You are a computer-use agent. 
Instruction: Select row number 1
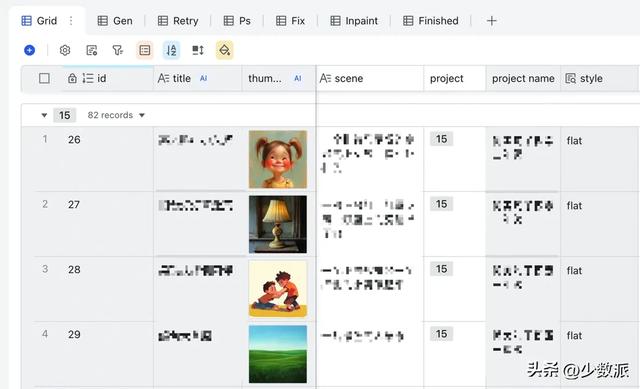click(x=45, y=139)
